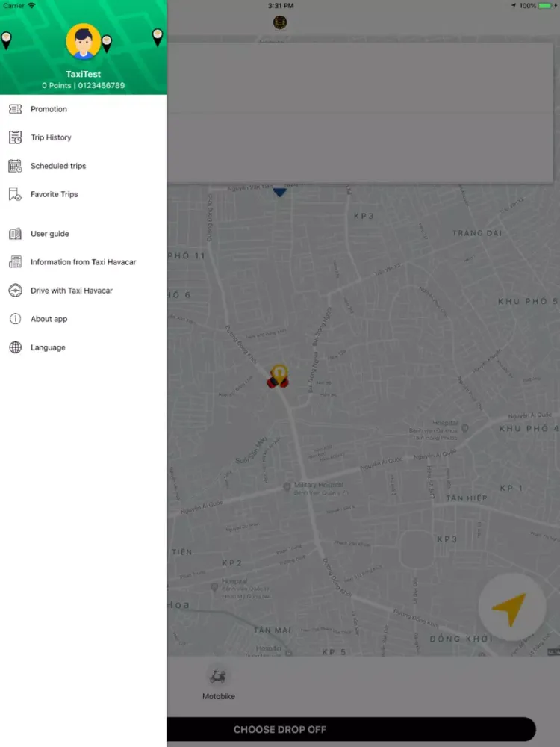This screenshot has height=747, width=560.
Task: Tap the hospital marker near KP 2
Action: coord(214,587)
